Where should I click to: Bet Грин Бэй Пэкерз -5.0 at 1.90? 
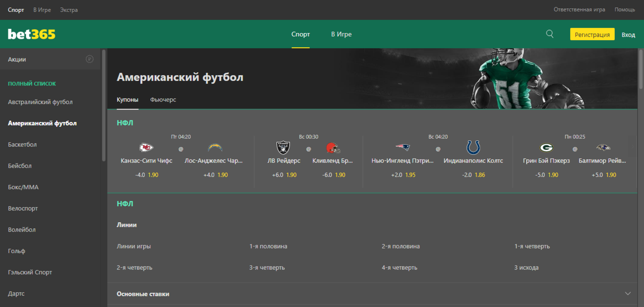pyautogui.click(x=547, y=175)
